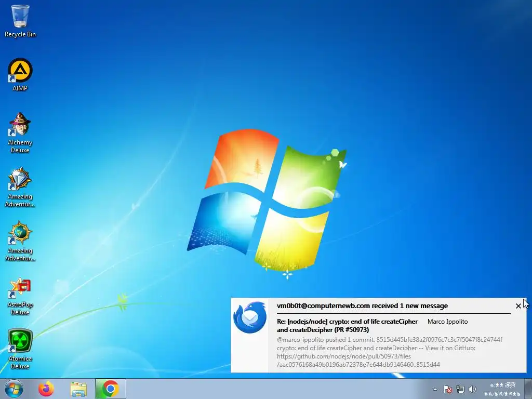Select the Alchemy Deluxe shortcut
Viewport: 532px width, 399px height.
[20, 132]
